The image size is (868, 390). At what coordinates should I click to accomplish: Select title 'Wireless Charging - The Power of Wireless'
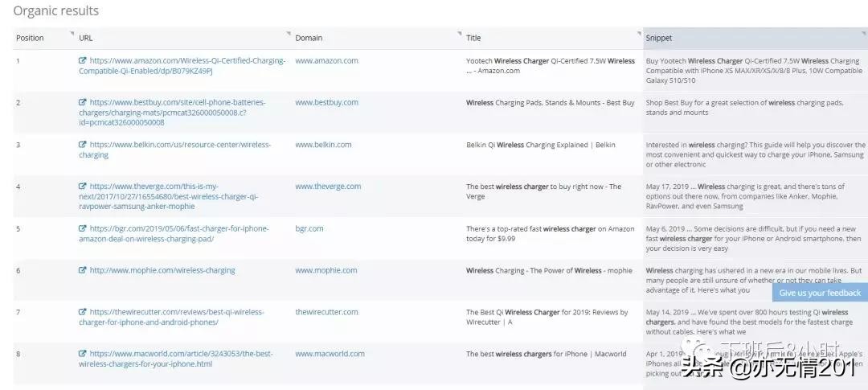pyautogui.click(x=549, y=270)
